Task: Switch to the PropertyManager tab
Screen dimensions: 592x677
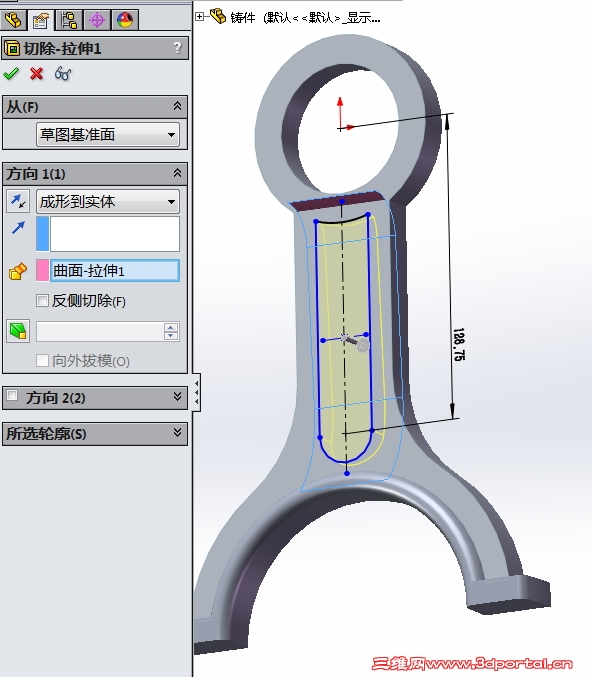Action: coord(41,20)
